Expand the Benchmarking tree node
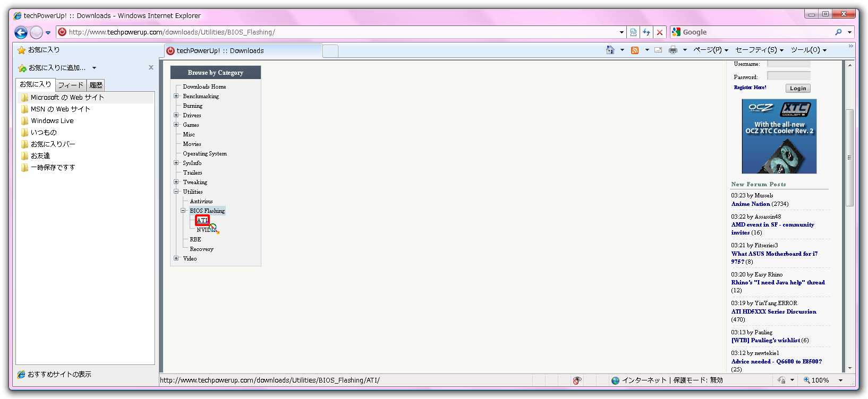Viewport: 868px width, 399px height. point(176,96)
